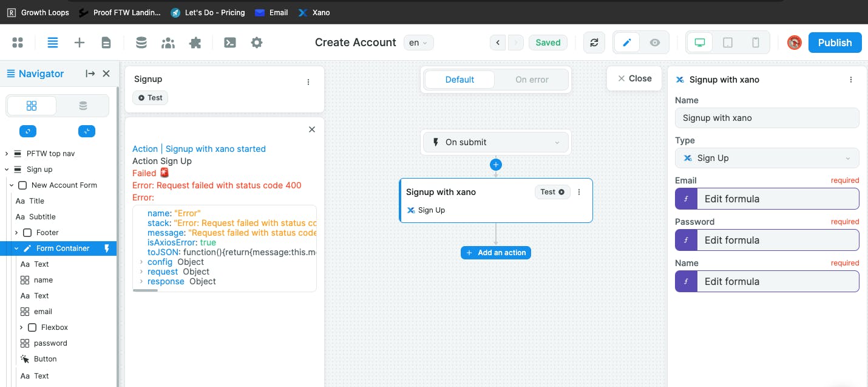The height and width of the screenshot is (387, 868).
Task: Open the Plugins puzzle piece icon
Action: point(195,43)
